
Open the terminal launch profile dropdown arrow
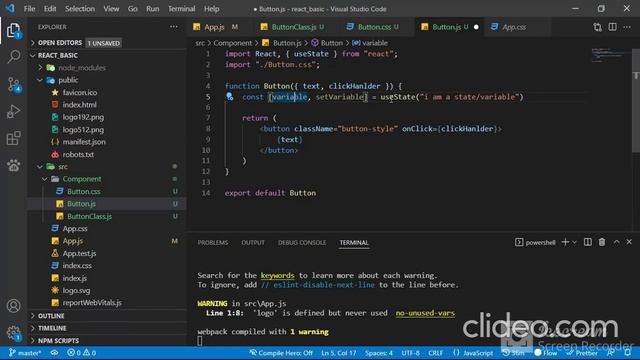coord(575,242)
